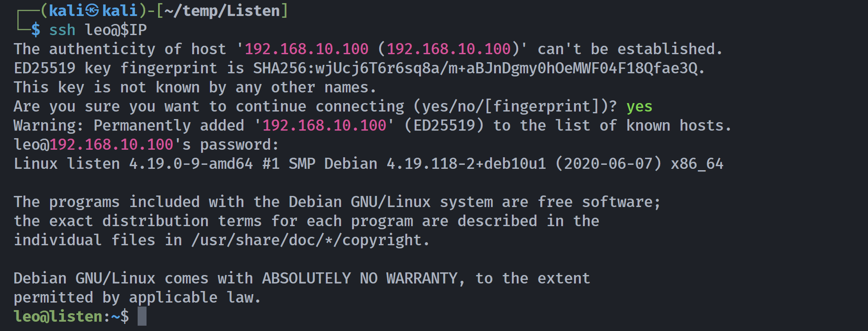The height and width of the screenshot is (331, 868).
Task: Click the dollar sign after ssh prompt bracket
Action: [36, 30]
